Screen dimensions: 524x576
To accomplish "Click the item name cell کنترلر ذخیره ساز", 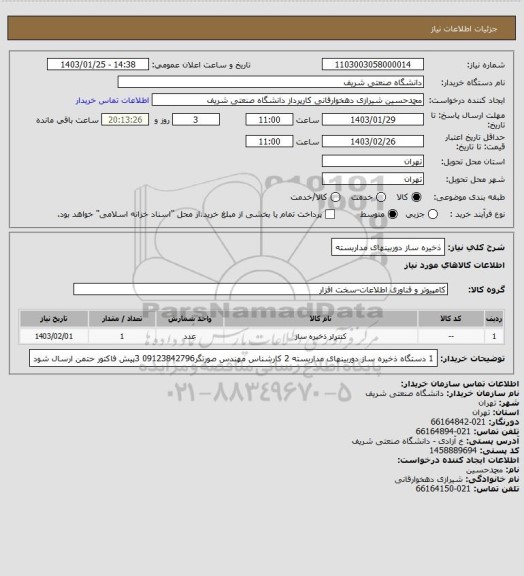I will point(321,336).
